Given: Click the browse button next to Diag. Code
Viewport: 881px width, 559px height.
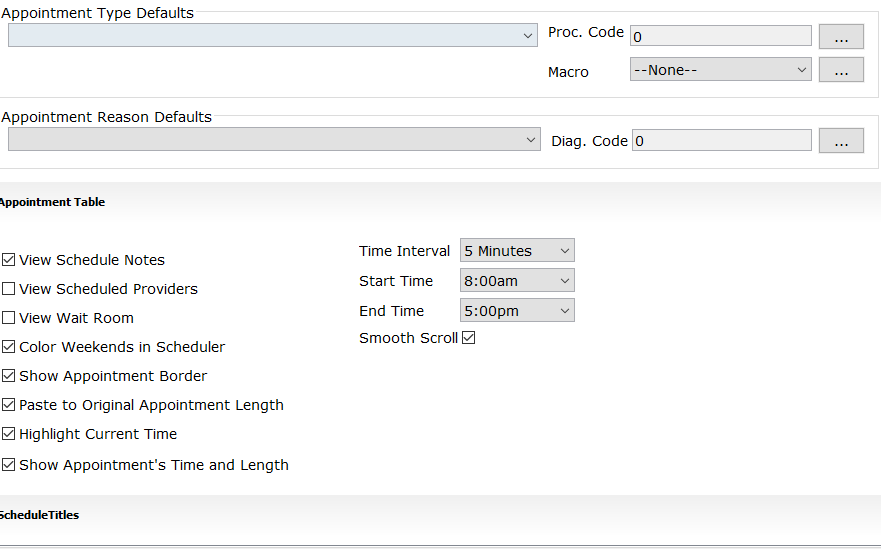Looking at the screenshot, I should (x=841, y=141).
